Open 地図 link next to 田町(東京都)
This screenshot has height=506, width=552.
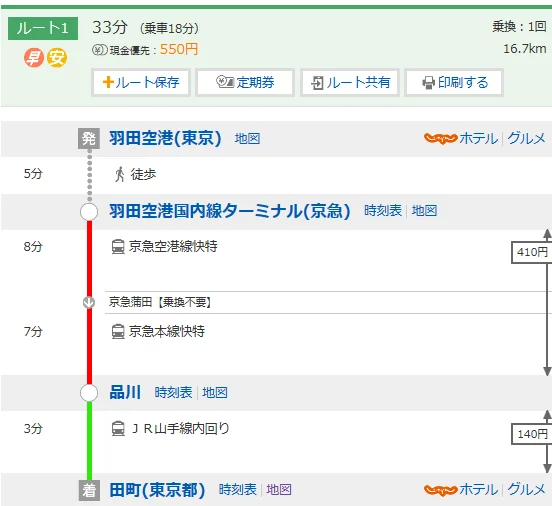(x=279, y=489)
